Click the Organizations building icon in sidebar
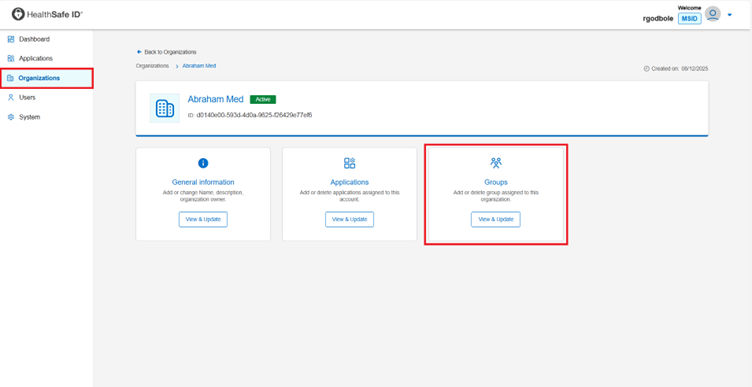Screen dimensions: 752x387 coord(11,78)
